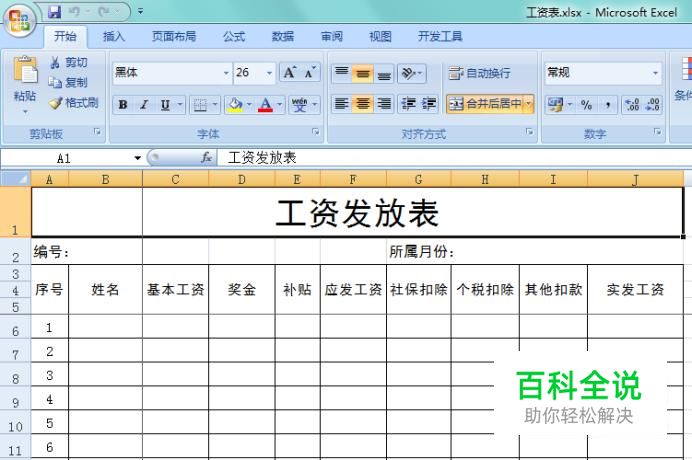Toggle Italic formatting
692x460 pixels.
[x=144, y=105]
